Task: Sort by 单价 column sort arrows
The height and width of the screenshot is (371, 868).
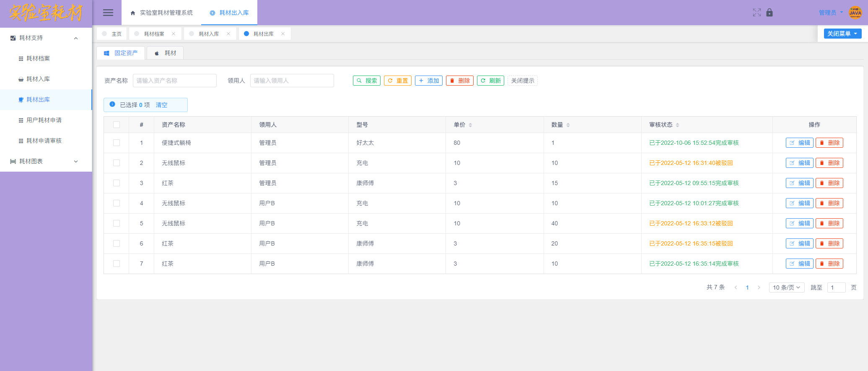Action: [470, 125]
